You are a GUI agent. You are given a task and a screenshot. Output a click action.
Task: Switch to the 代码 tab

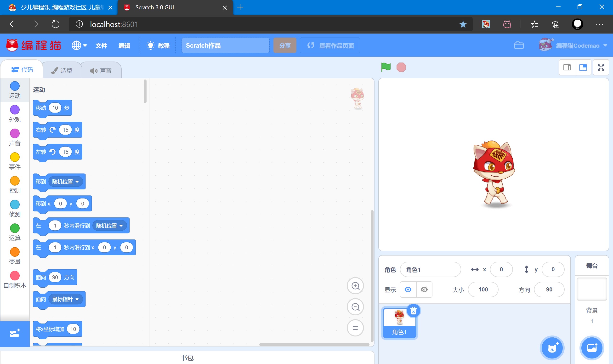click(x=22, y=70)
